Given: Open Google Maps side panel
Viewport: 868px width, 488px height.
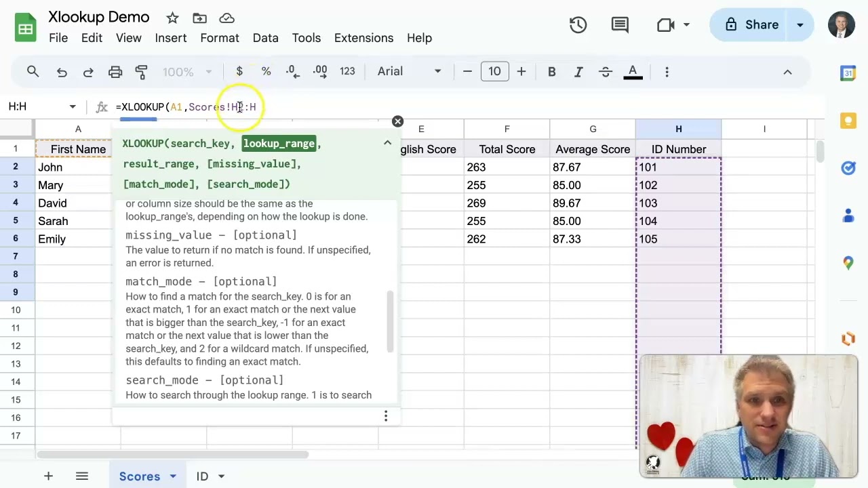Looking at the screenshot, I should coord(848,263).
